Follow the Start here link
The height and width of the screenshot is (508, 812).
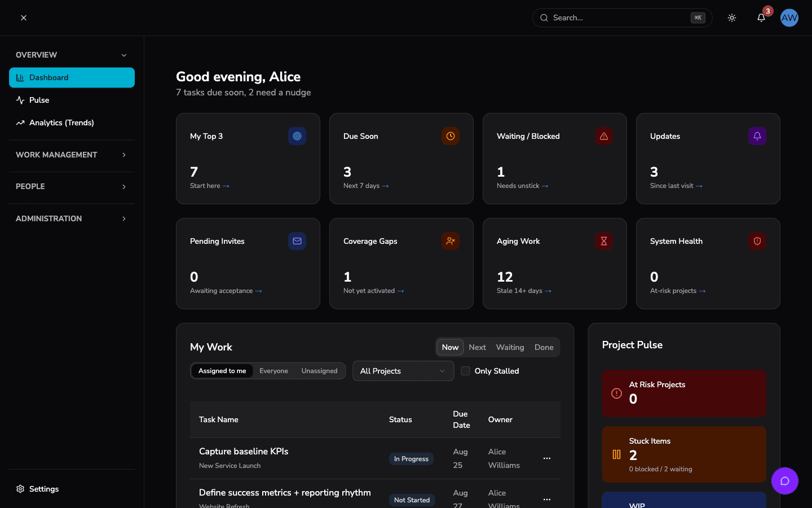pos(210,186)
